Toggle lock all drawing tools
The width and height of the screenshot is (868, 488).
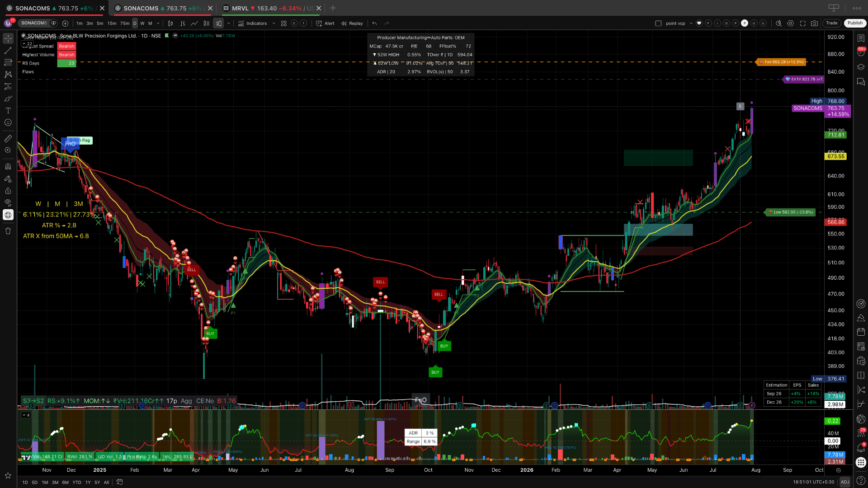8,191
